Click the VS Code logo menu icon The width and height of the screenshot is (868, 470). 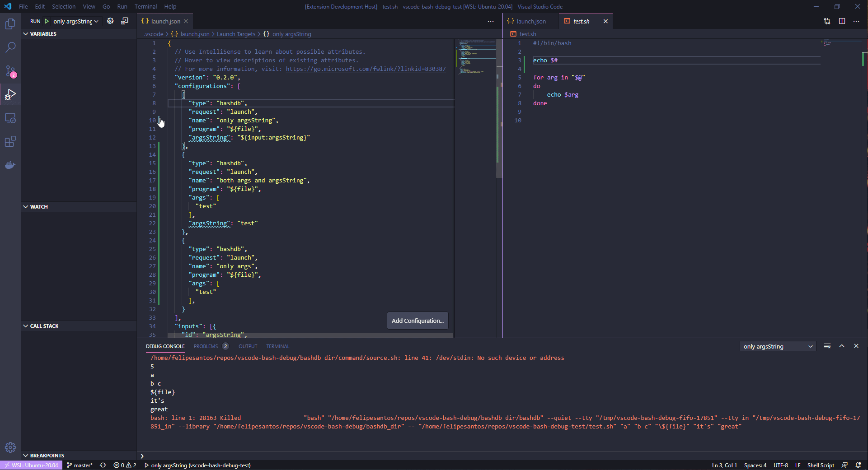[x=8, y=6]
